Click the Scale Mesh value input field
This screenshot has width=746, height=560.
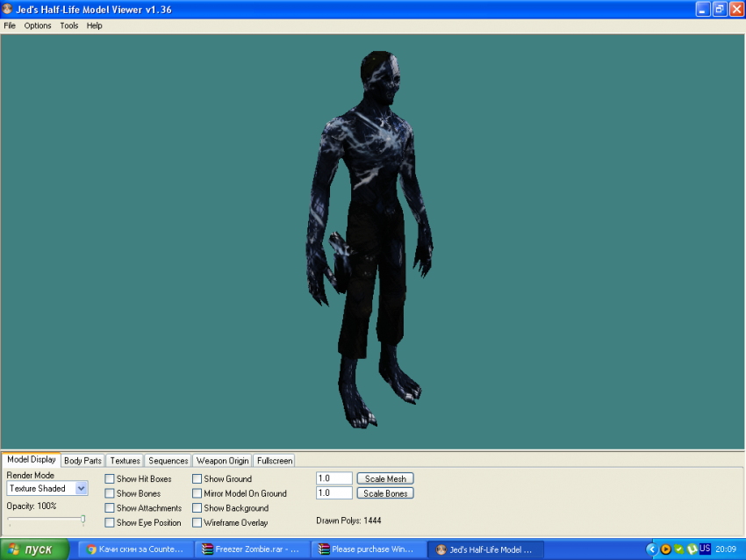coord(334,478)
